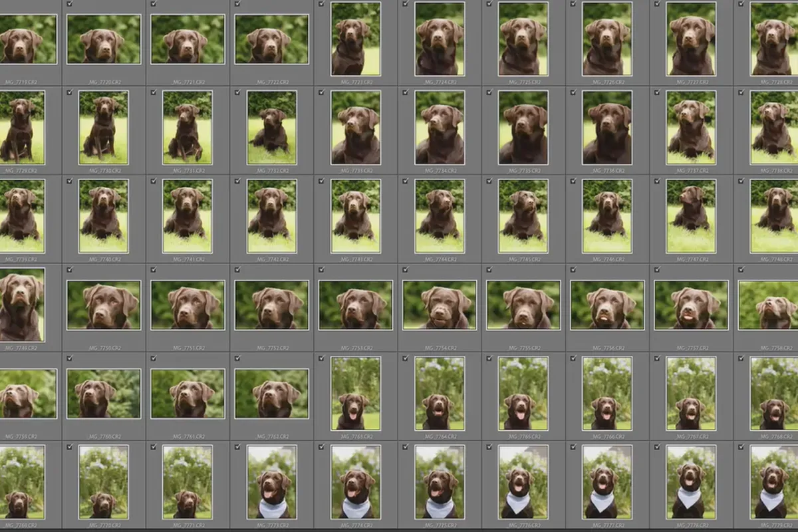Toggle the checkbox for _MG_7753.CR2
This screenshot has height=532, width=798.
(322, 269)
